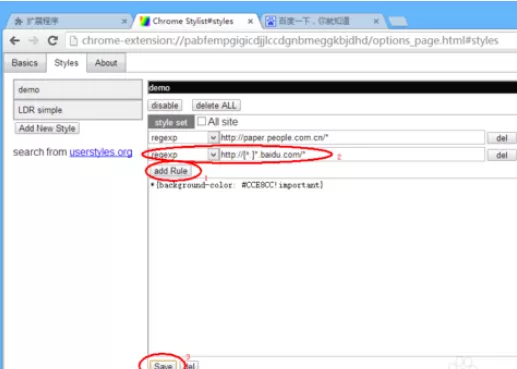517x369 pixels.
Task: Switch to the extensions browser tab
Action: coord(68,21)
